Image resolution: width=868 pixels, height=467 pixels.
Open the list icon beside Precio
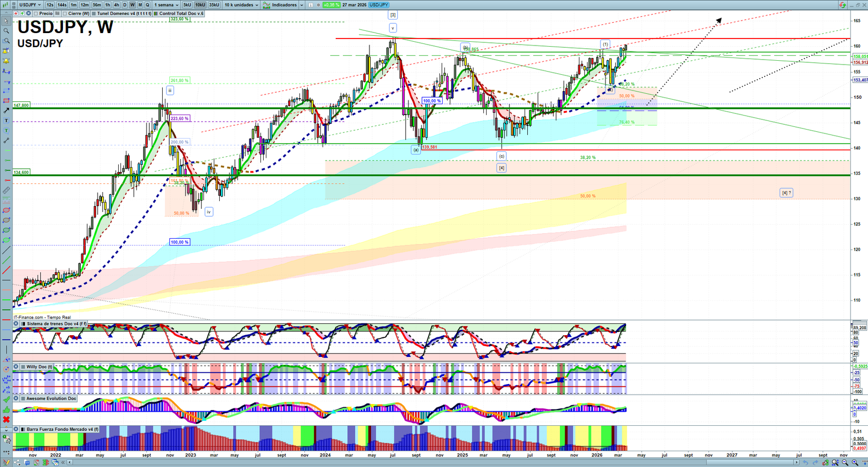[x=57, y=14]
